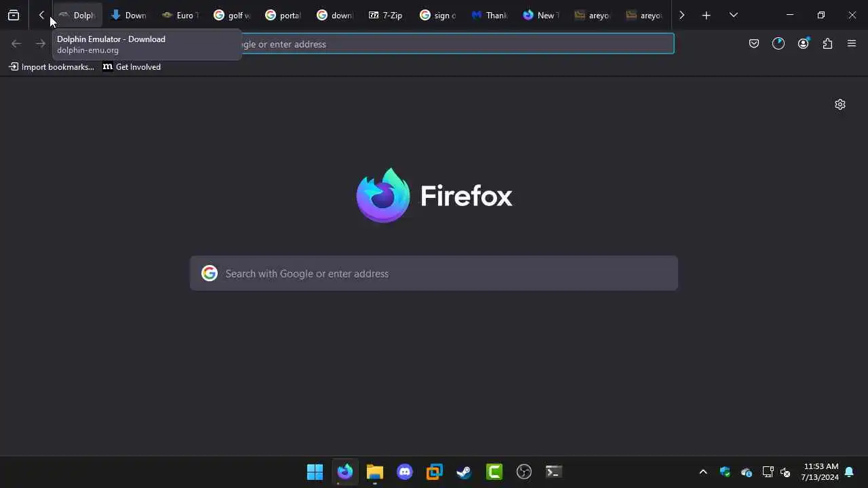Click the Back navigation arrow
The height and width of the screenshot is (488, 868).
(x=16, y=44)
